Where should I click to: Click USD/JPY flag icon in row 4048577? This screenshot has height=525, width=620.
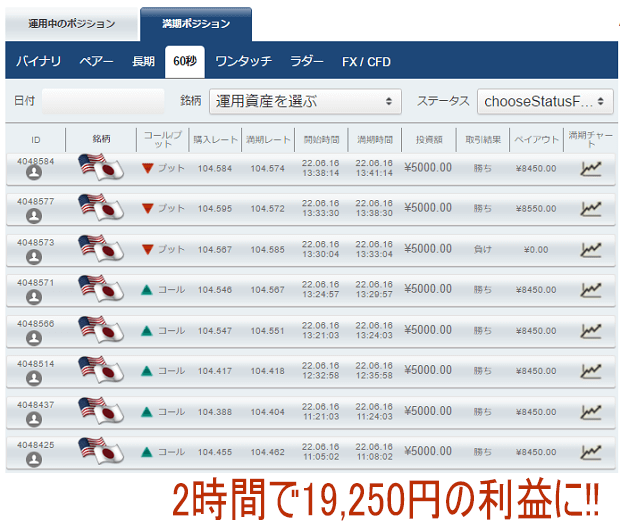(x=101, y=207)
